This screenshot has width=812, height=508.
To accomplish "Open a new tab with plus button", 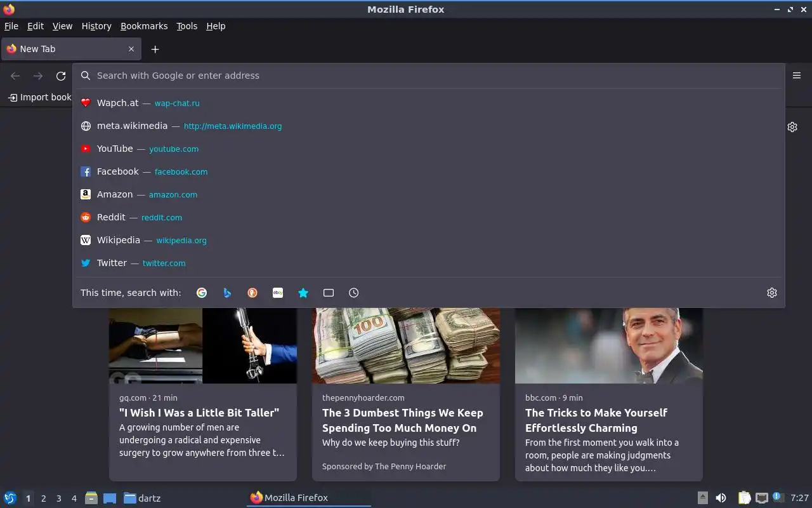I will click(x=155, y=49).
